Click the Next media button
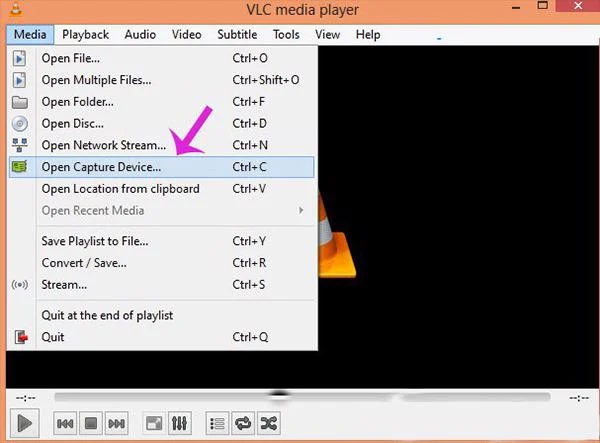 coord(116,423)
